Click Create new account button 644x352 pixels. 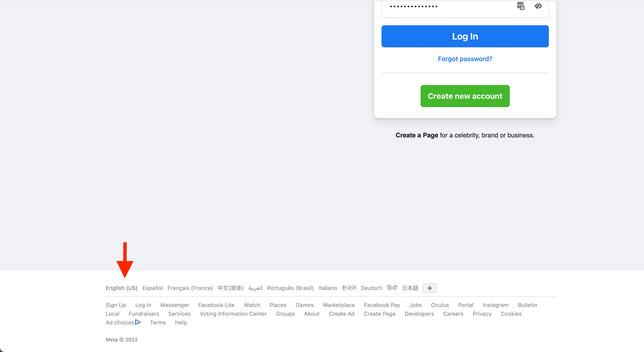pyautogui.click(x=465, y=96)
